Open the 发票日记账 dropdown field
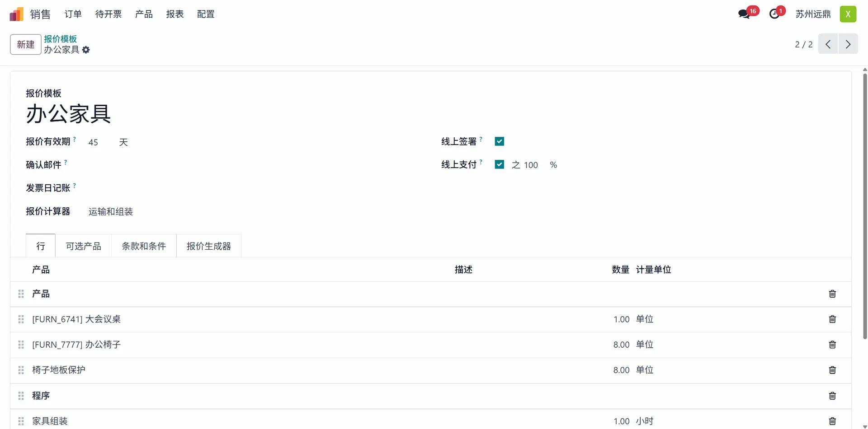Image resolution: width=868 pixels, height=429 pixels. tap(226, 188)
